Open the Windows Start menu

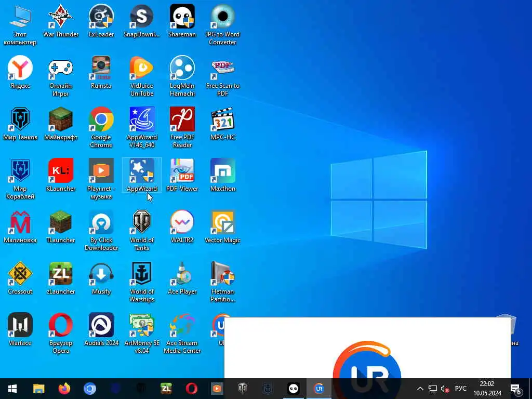click(12, 389)
